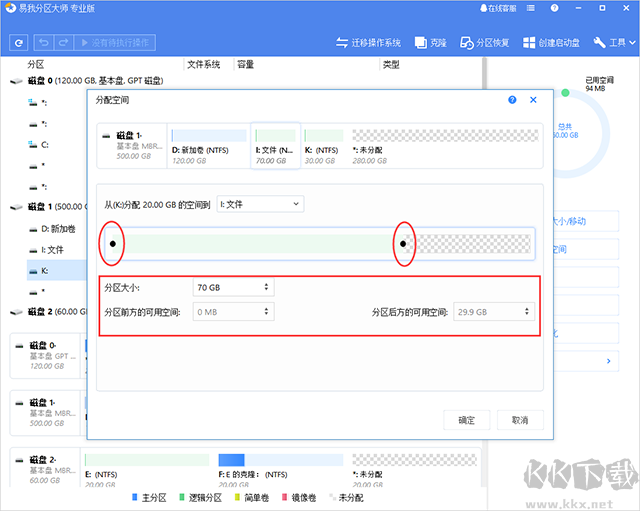This screenshot has height=511, width=640.
Task: Click the 类型 column header
Action: (x=391, y=64)
